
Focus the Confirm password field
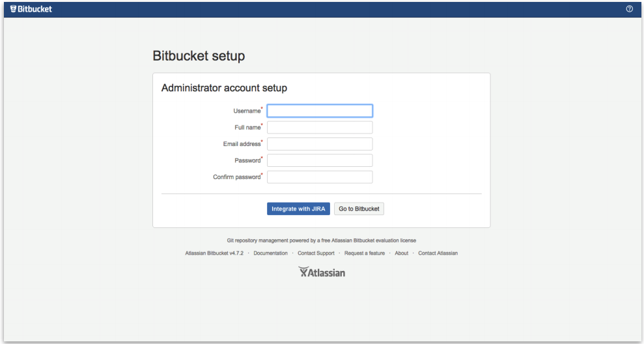click(x=320, y=177)
